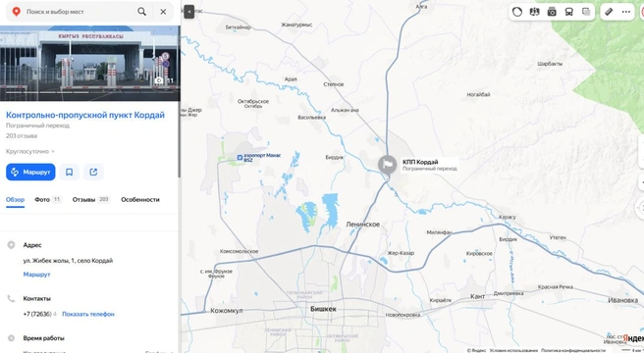The height and width of the screenshot is (353, 644).
Task: Click the 'Красная Речка' label on map
Action: coord(556,287)
